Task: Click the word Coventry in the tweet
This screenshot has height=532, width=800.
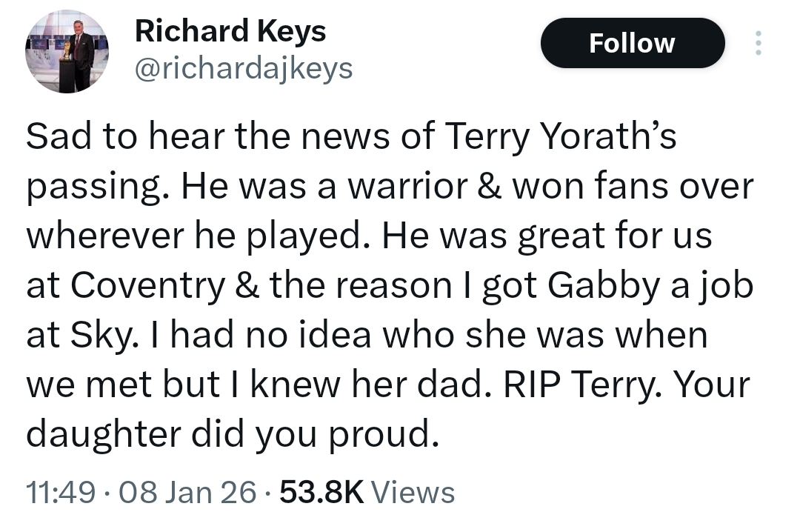Action: [x=148, y=286]
